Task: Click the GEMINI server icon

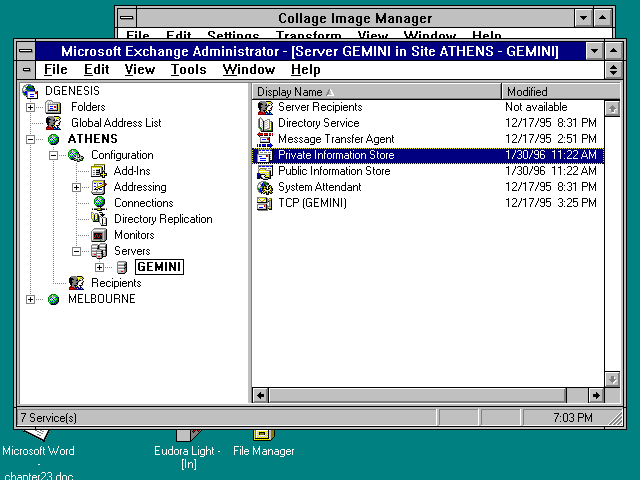Action: (122, 267)
